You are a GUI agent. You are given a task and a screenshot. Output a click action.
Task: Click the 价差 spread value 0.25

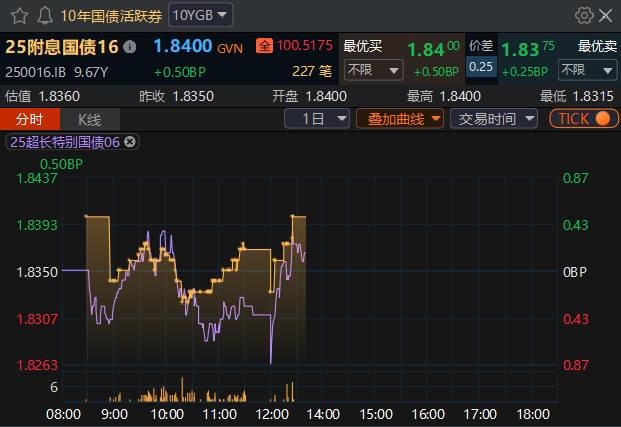(x=481, y=66)
